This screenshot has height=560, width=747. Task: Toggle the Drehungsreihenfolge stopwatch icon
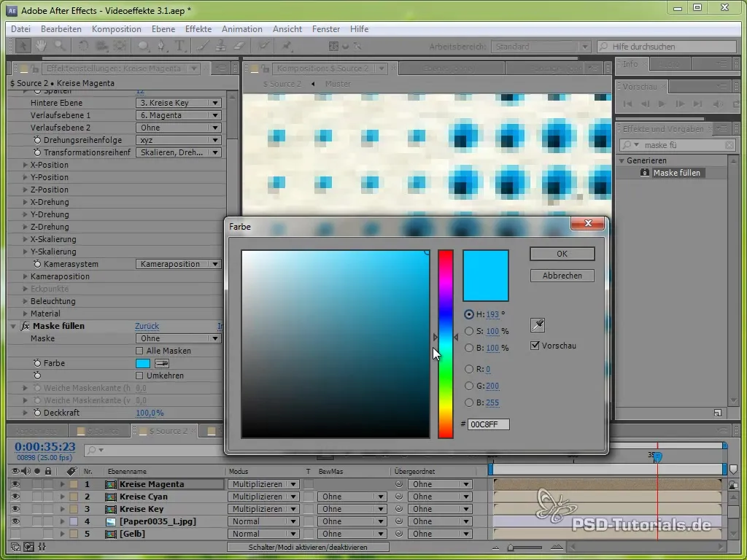(38, 141)
